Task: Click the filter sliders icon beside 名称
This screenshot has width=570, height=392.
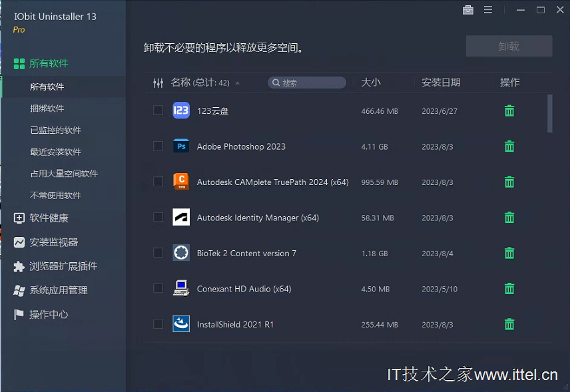Action: 158,83
